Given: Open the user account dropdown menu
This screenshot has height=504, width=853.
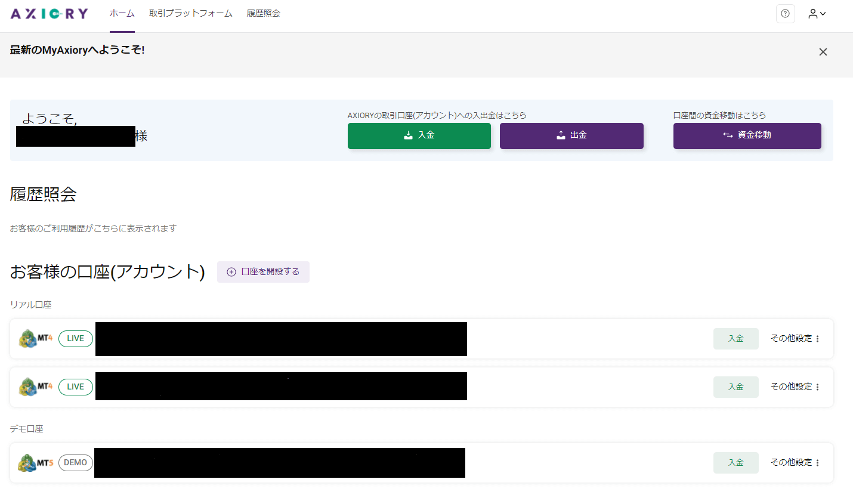Looking at the screenshot, I should [x=817, y=13].
